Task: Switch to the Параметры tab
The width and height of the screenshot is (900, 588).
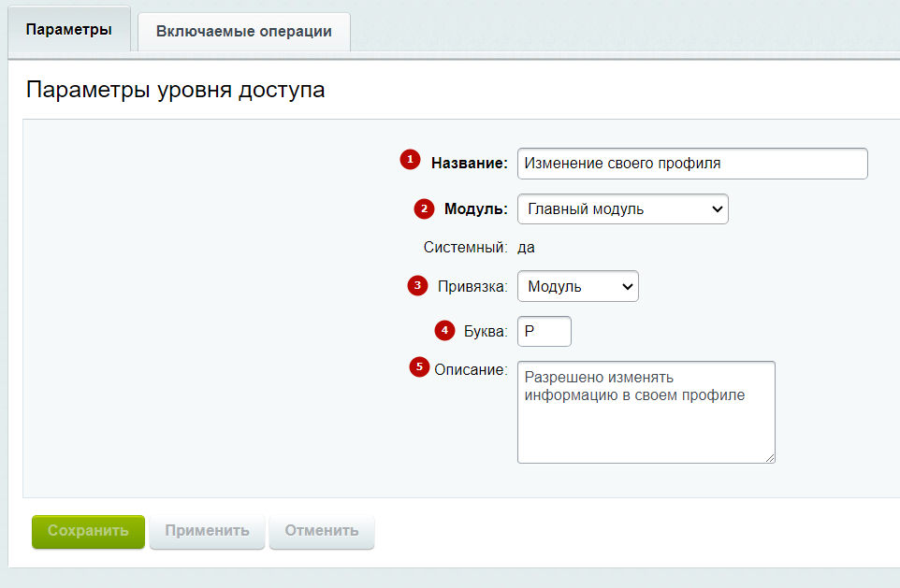Action: [x=69, y=29]
